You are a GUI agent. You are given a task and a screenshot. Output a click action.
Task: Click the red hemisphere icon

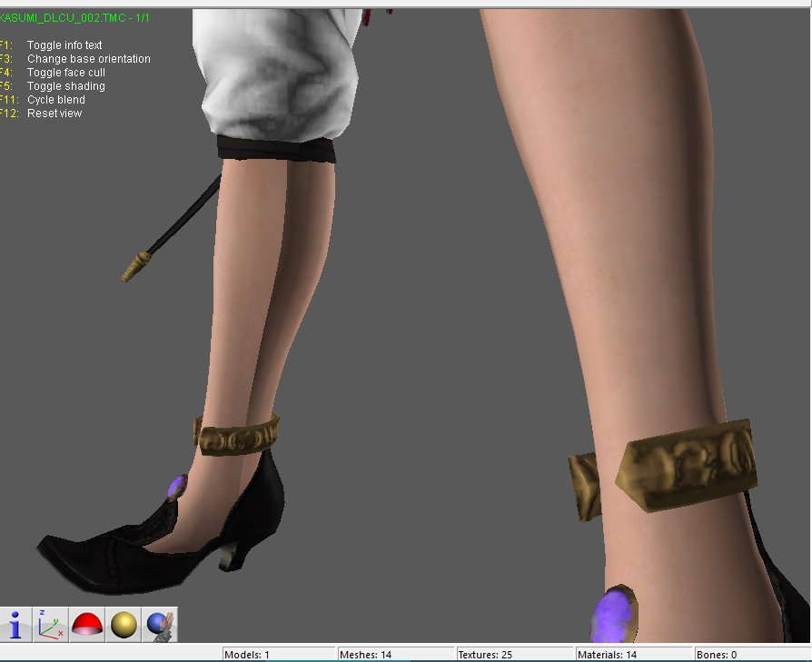point(87,625)
